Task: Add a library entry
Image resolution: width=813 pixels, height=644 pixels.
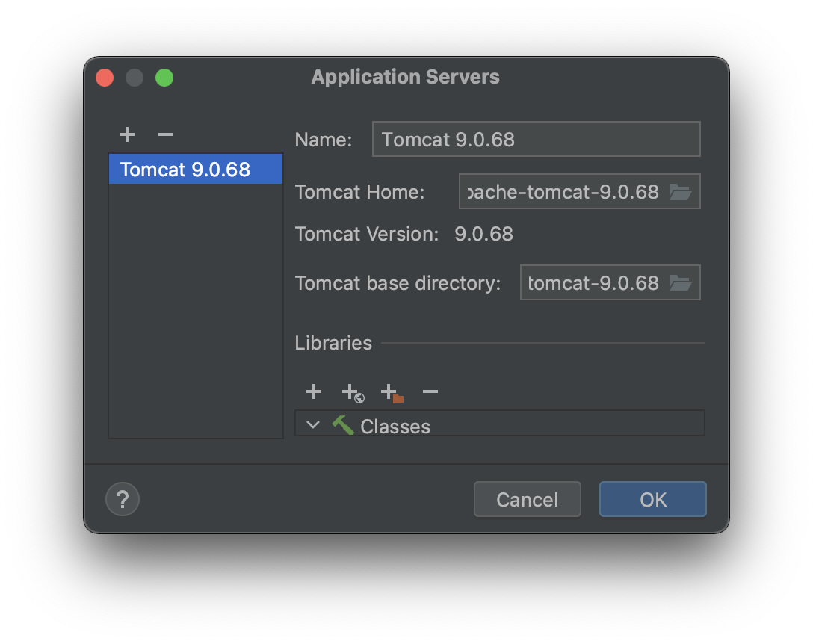Action: tap(314, 391)
